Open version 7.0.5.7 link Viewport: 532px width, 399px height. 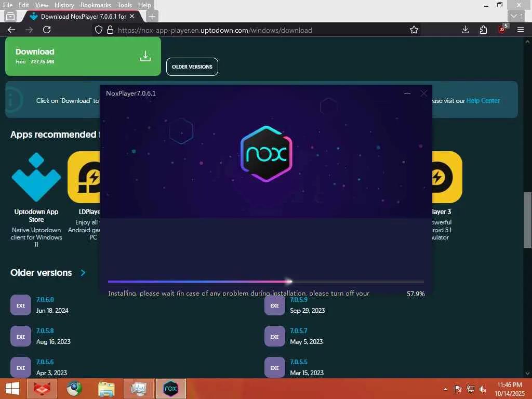(x=299, y=331)
